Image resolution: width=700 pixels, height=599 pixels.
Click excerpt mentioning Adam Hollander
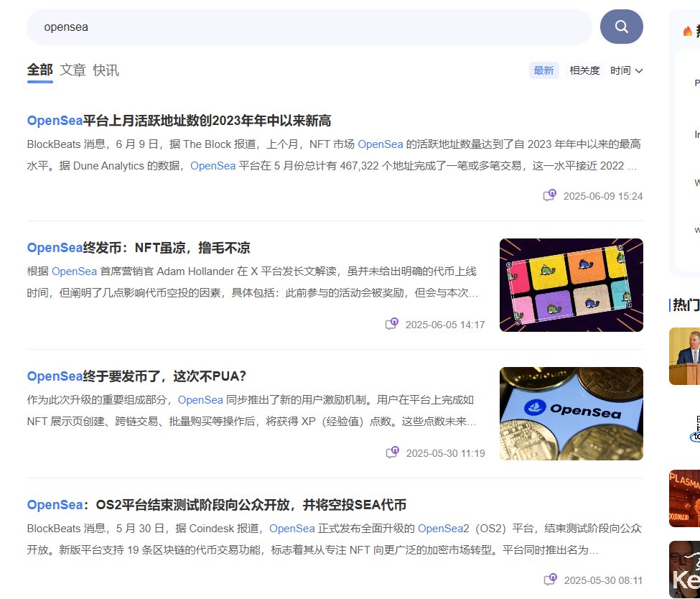pos(253,282)
